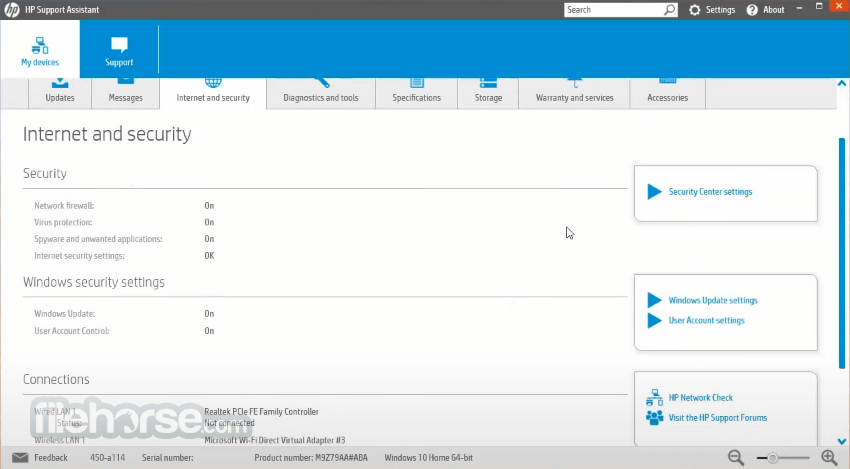Click 'Windows Update:' label
This screenshot has width=850, height=469.
click(x=65, y=313)
